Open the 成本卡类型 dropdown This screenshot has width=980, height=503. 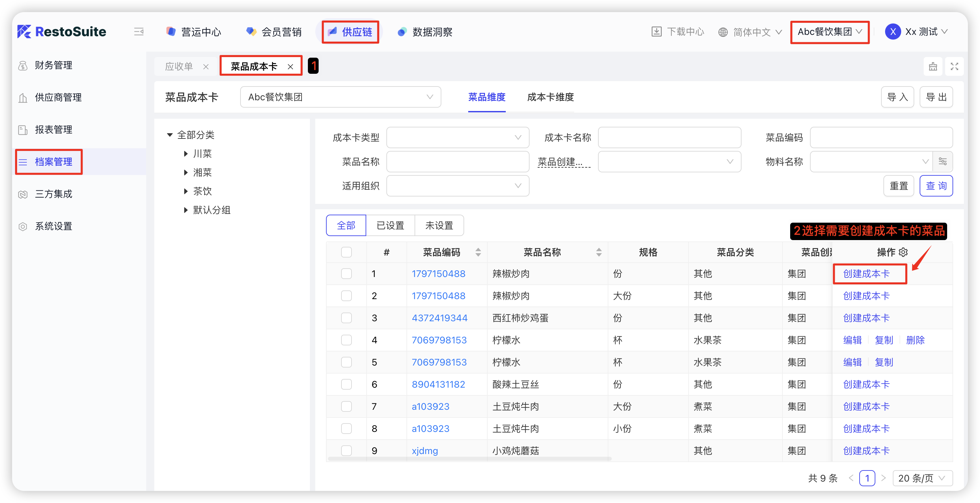[457, 137]
